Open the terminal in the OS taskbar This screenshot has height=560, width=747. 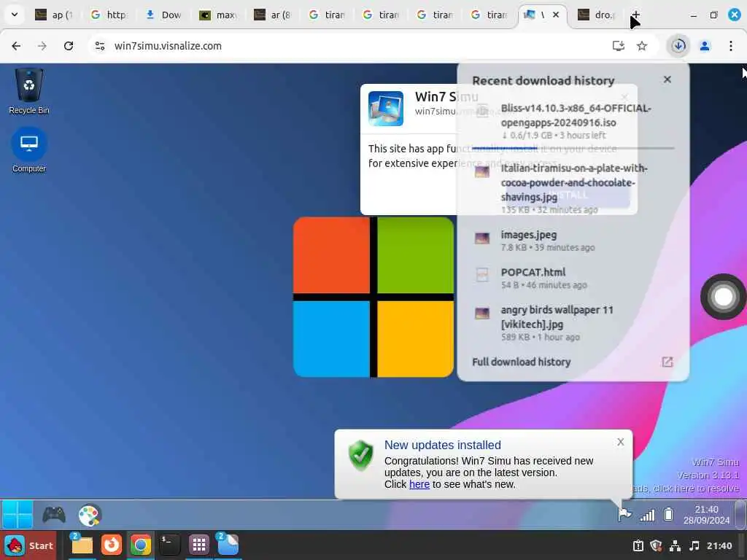point(169,545)
